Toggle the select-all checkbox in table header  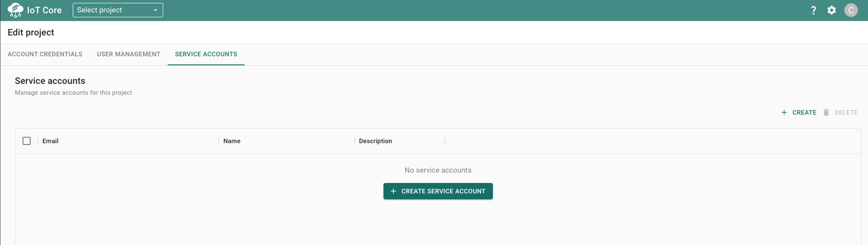(27, 141)
